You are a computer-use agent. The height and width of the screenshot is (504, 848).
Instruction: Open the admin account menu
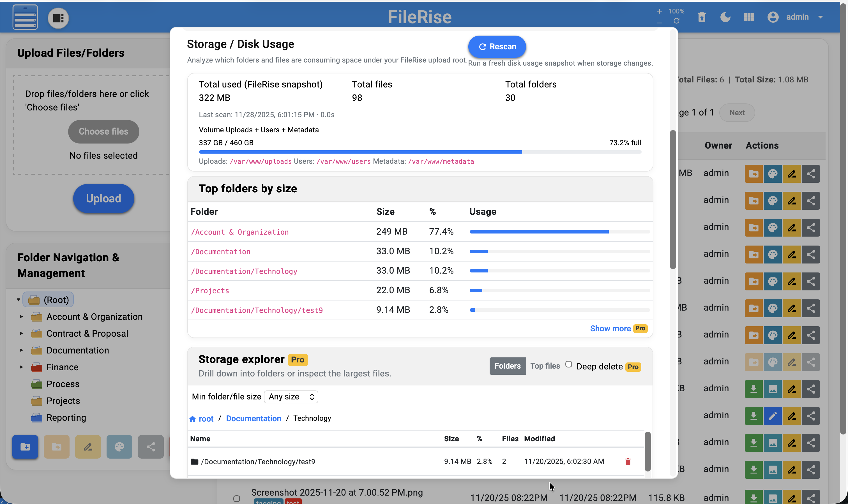tap(821, 17)
